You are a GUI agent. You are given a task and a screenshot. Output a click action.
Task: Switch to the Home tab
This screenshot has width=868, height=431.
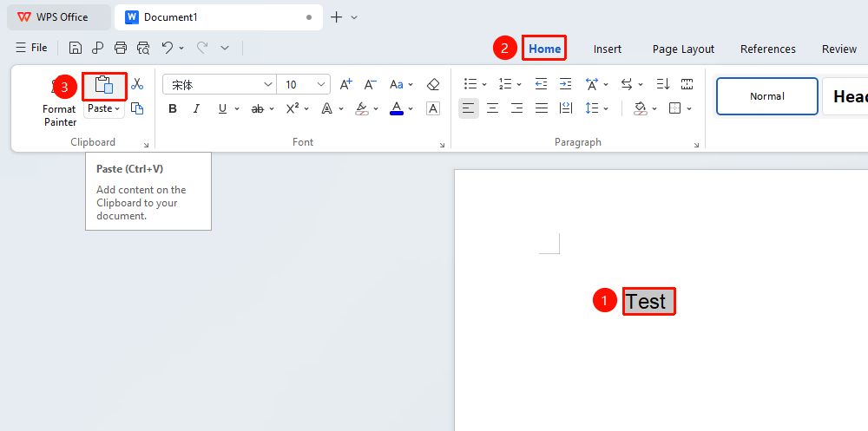click(545, 49)
